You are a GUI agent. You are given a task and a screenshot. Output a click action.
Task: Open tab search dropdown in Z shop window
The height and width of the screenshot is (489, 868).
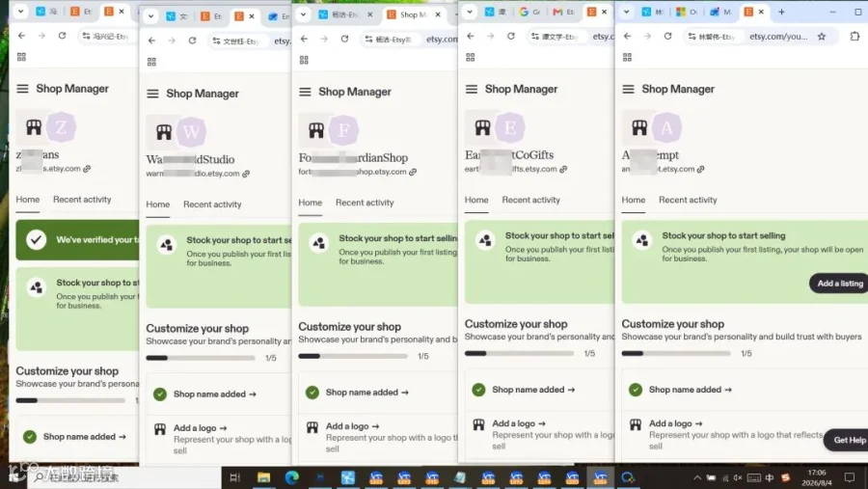tap(20, 11)
